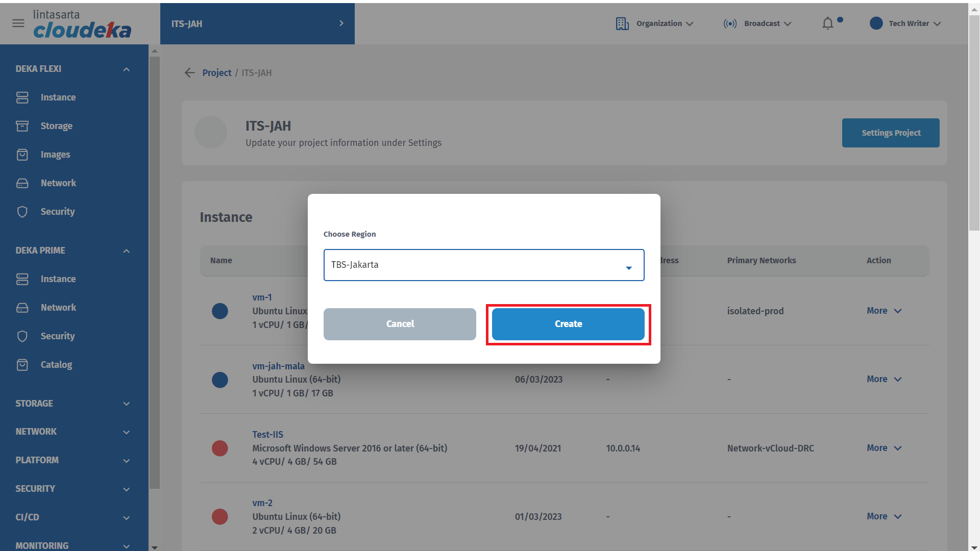Click the Deka Flexi Storage icon
This screenshot has width=980, height=551.
22,126
